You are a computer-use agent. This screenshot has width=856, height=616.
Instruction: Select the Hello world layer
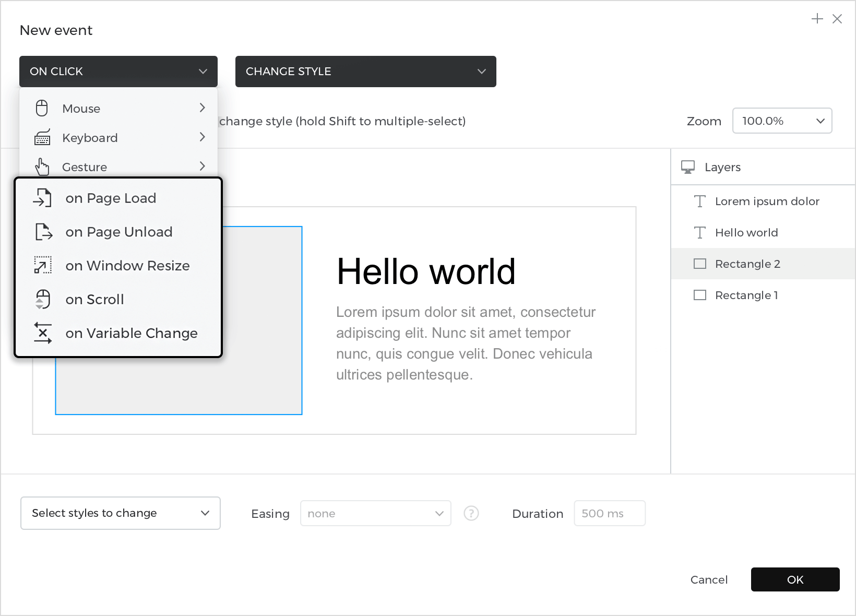point(763,233)
